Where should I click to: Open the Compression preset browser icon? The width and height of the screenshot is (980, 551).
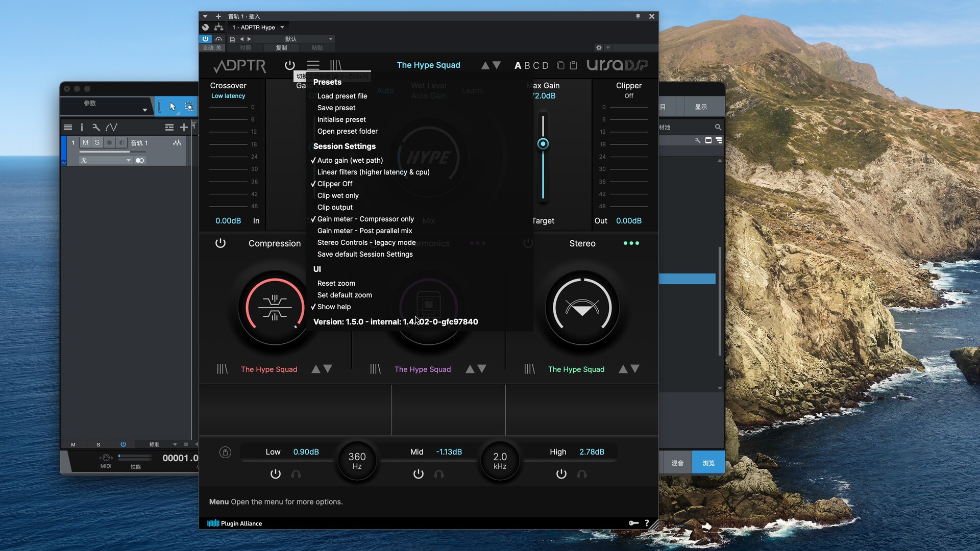pyautogui.click(x=222, y=369)
